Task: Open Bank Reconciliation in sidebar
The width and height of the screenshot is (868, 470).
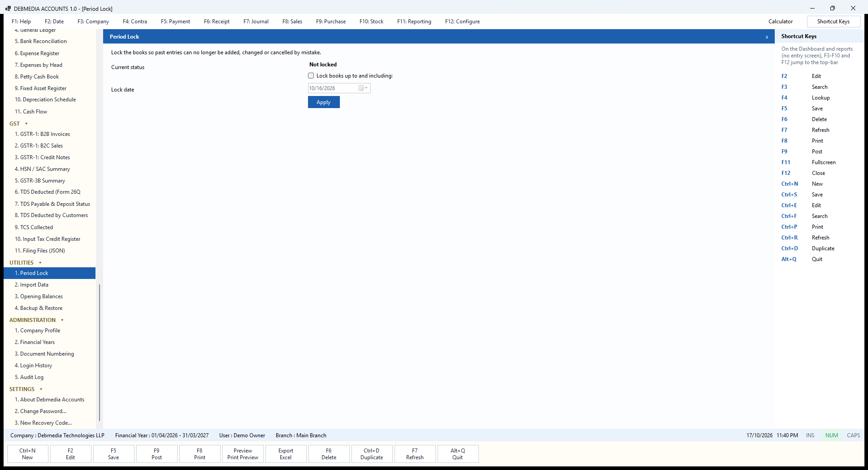Action: 49,41
